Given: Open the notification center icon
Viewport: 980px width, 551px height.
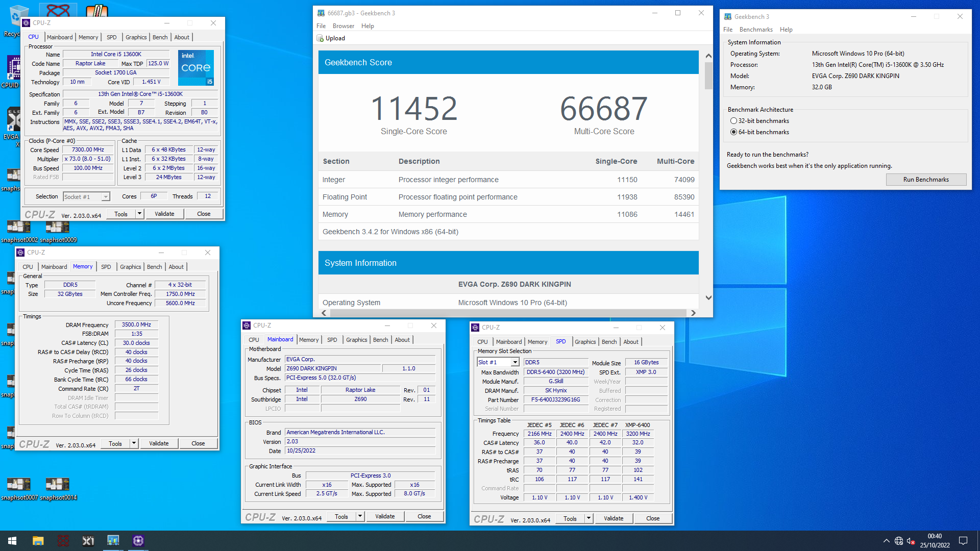Looking at the screenshot, I should click(x=963, y=541).
